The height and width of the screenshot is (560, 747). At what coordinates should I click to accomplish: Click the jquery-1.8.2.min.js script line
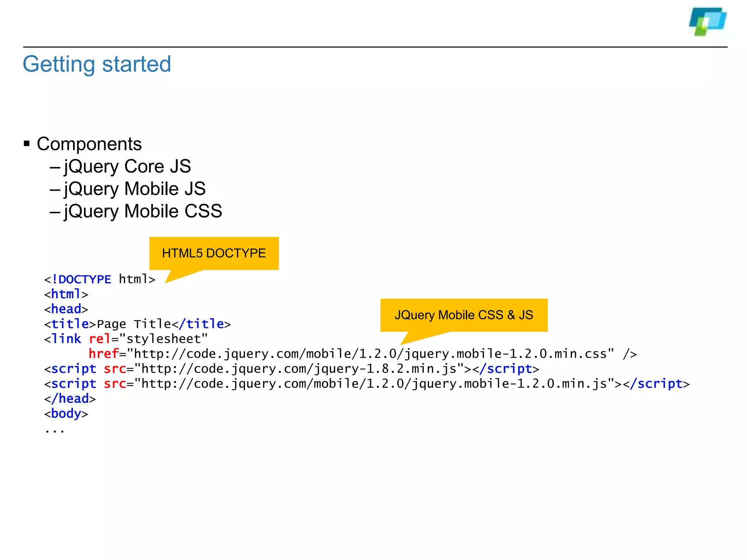[x=291, y=369]
